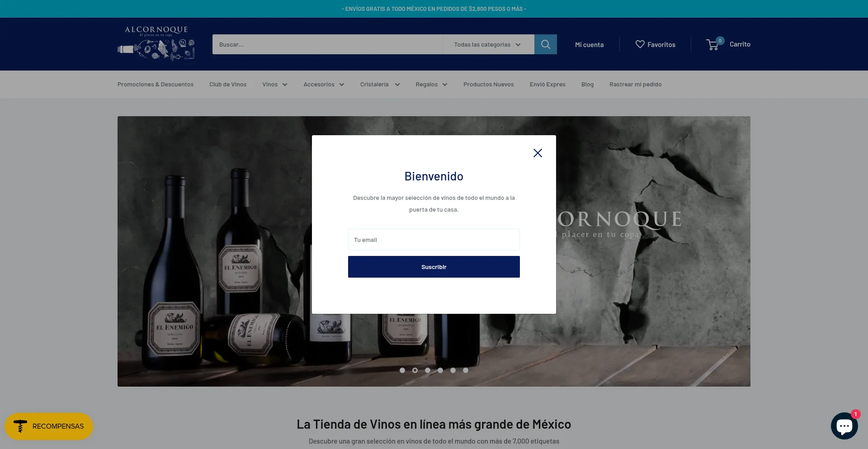Open the chat bubble widget
Image resolution: width=868 pixels, height=449 pixels.
844,426
